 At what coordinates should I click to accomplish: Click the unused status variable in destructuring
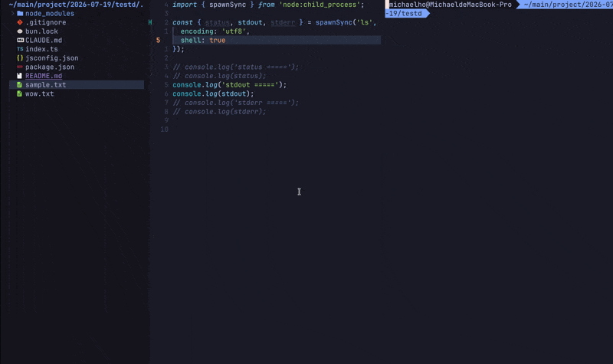coord(217,22)
